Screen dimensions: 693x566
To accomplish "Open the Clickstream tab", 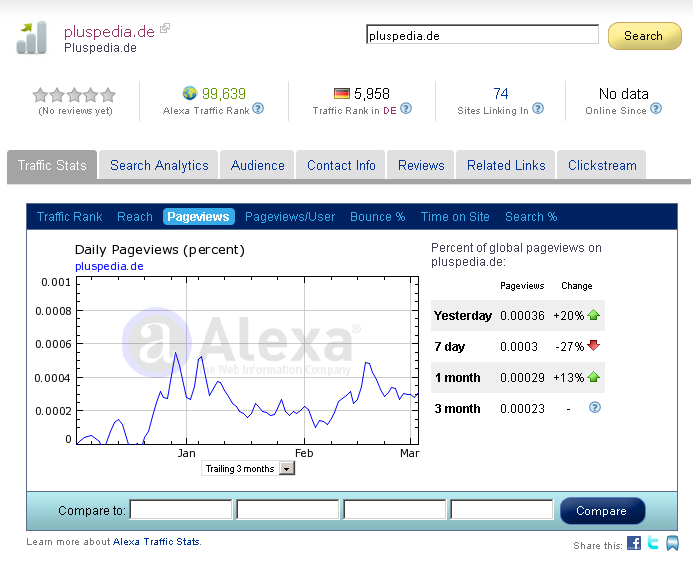I will (x=602, y=165).
